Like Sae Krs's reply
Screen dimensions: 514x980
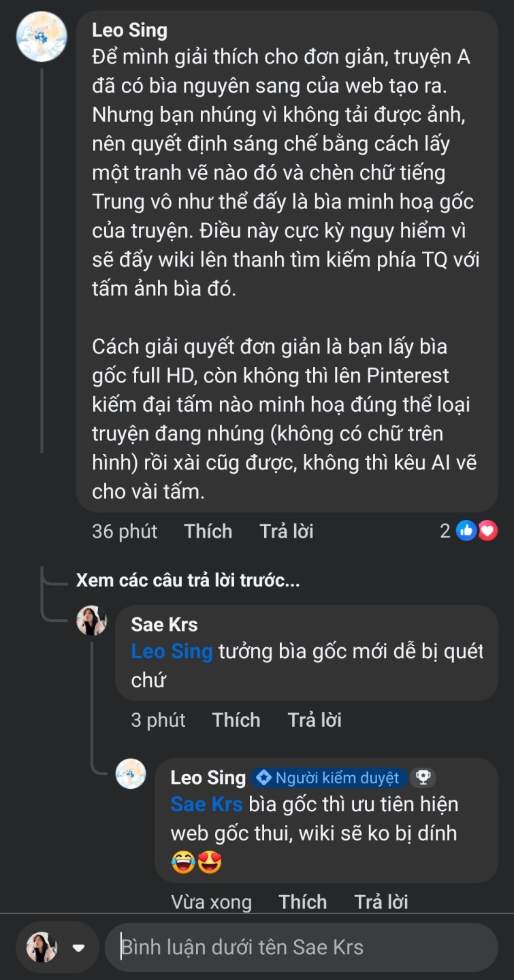236,719
